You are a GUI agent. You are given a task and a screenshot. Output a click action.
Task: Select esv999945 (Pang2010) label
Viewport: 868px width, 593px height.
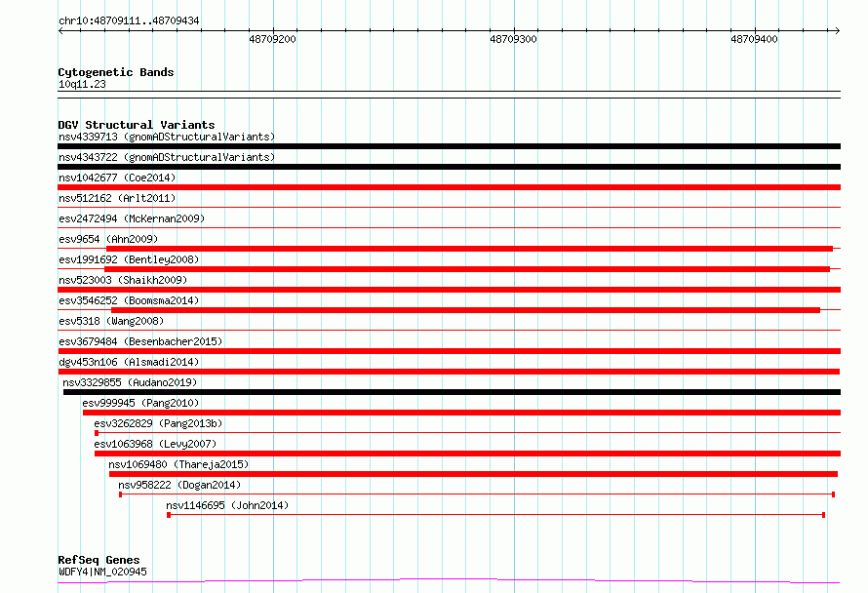(x=140, y=403)
